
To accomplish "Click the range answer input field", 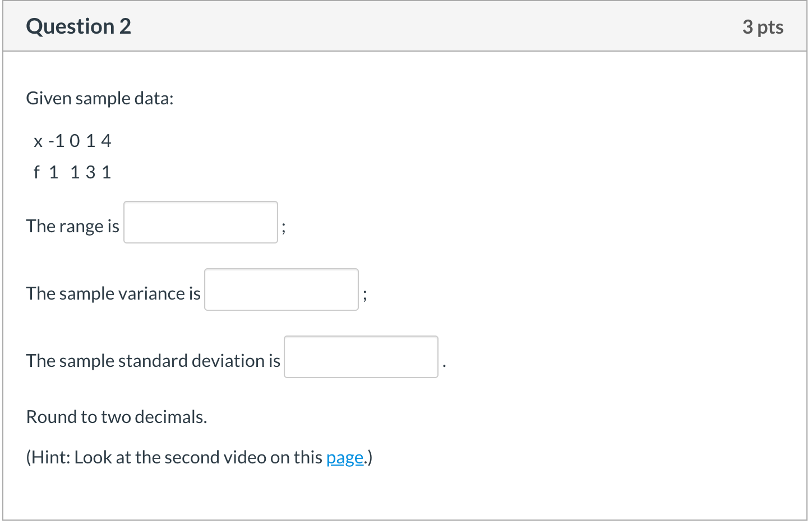I will tap(201, 222).
